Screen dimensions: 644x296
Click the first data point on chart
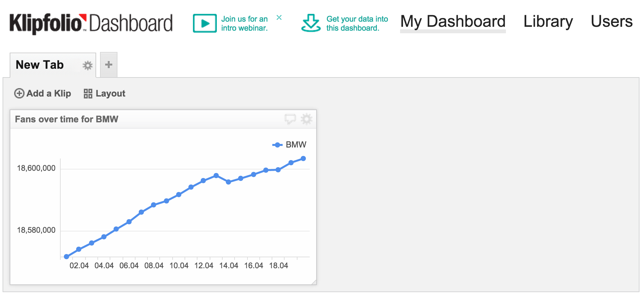pos(66,257)
